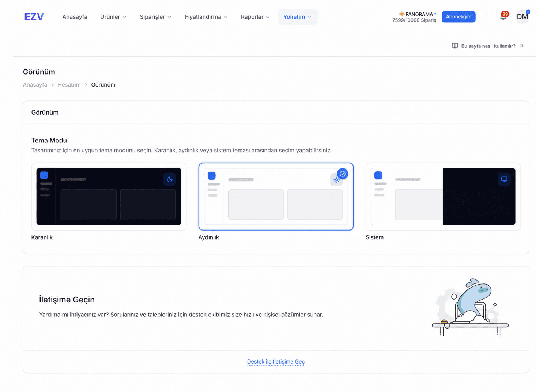Viewport: 536px width, 392px height.
Task: Click the Karanlık label text
Action: click(42, 237)
